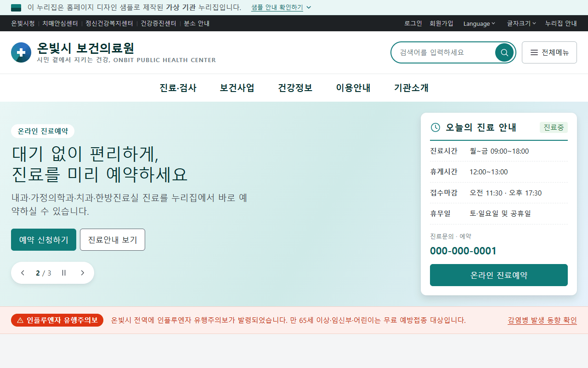Click the warning icon on 인플루엔자 유행주의보 badge
Viewport: 588px width, 368px height.
(20, 320)
